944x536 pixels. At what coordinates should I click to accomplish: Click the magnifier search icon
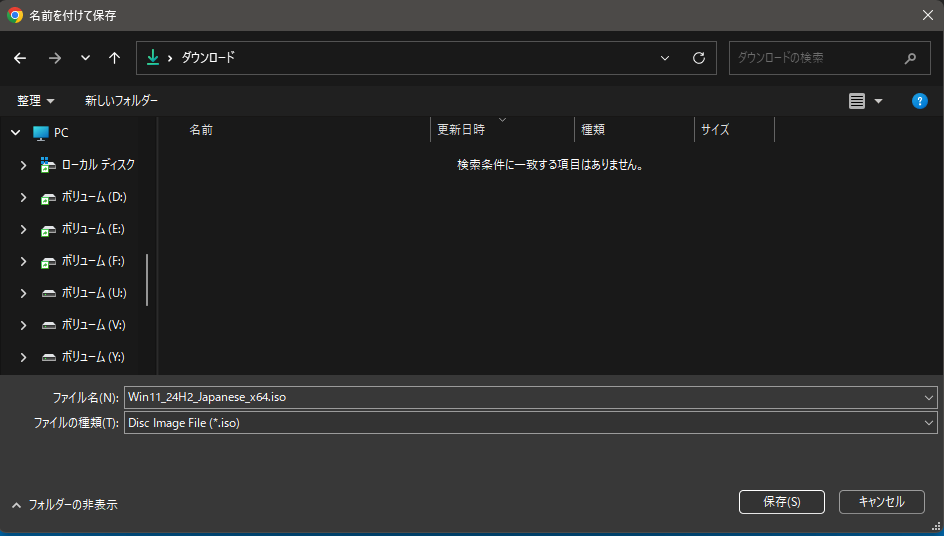pyautogui.click(x=910, y=58)
